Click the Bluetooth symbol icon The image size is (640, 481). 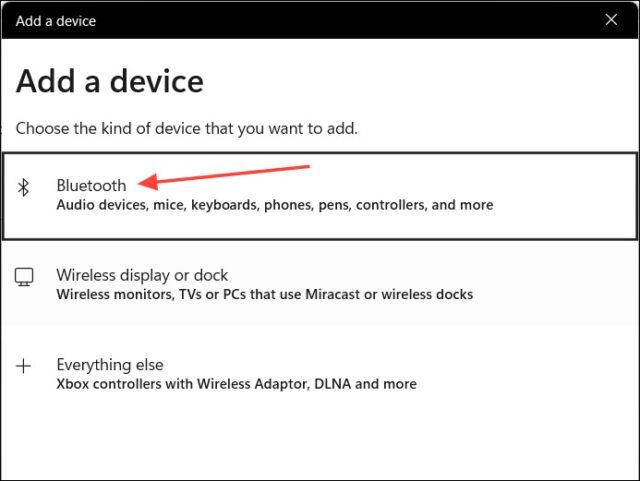24,187
